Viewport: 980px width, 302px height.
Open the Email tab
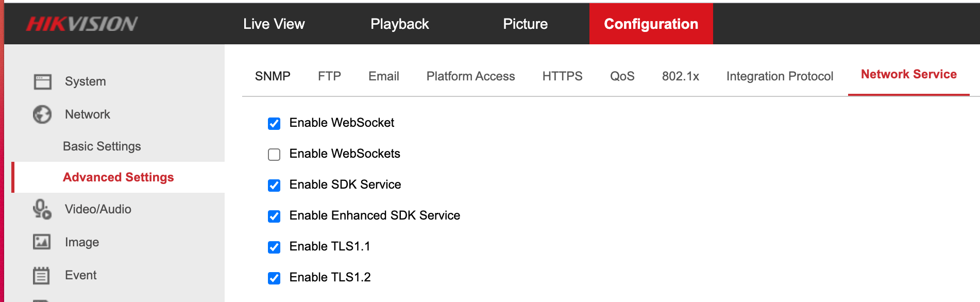pos(384,76)
